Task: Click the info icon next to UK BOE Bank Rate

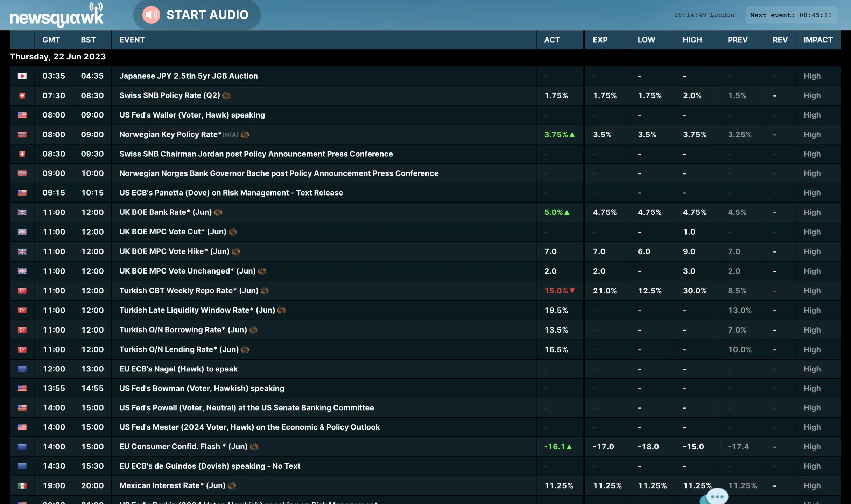Action: coord(218,212)
